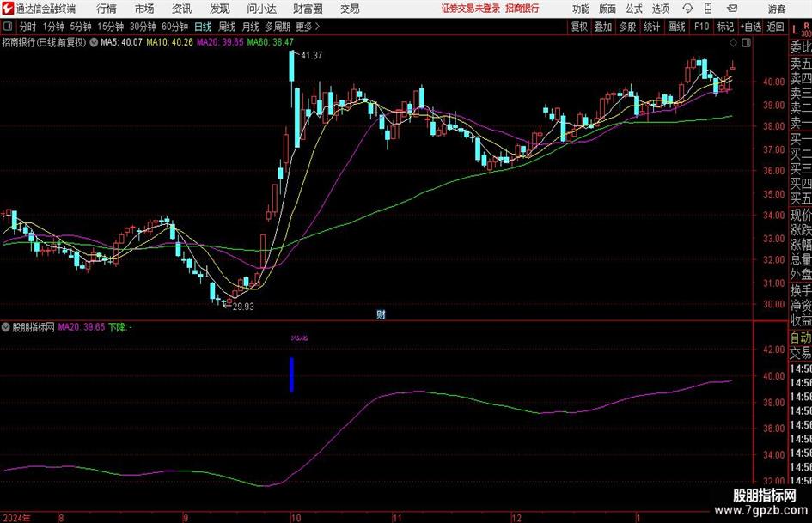Click the 29.93 low price label
This screenshot has height=523, width=812.
pyautogui.click(x=243, y=307)
